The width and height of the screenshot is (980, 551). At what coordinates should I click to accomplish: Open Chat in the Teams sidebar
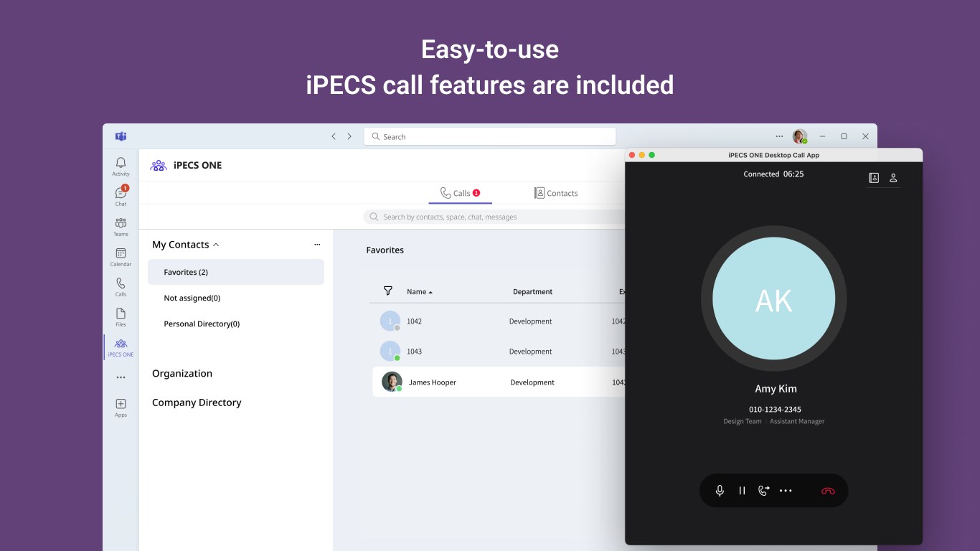121,196
